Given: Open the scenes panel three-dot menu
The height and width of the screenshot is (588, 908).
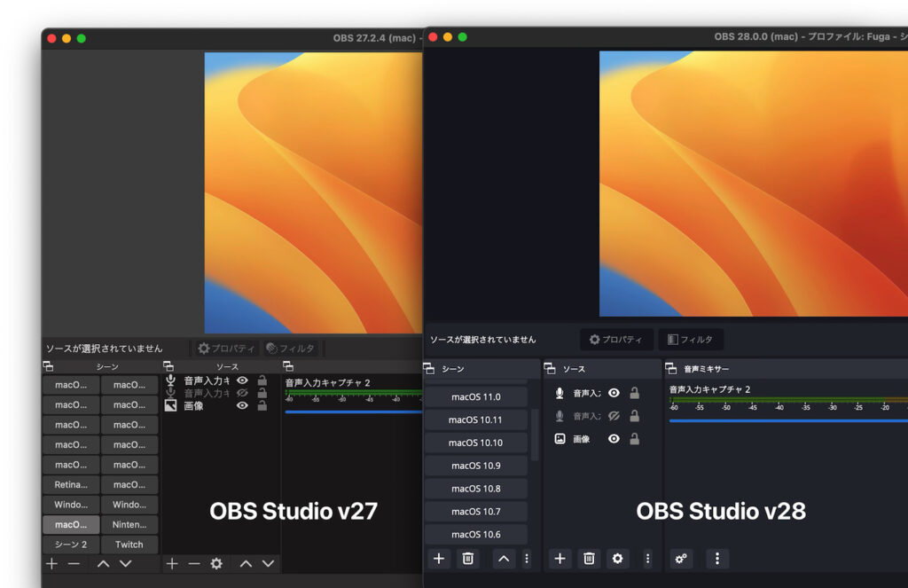Looking at the screenshot, I should point(527,559).
